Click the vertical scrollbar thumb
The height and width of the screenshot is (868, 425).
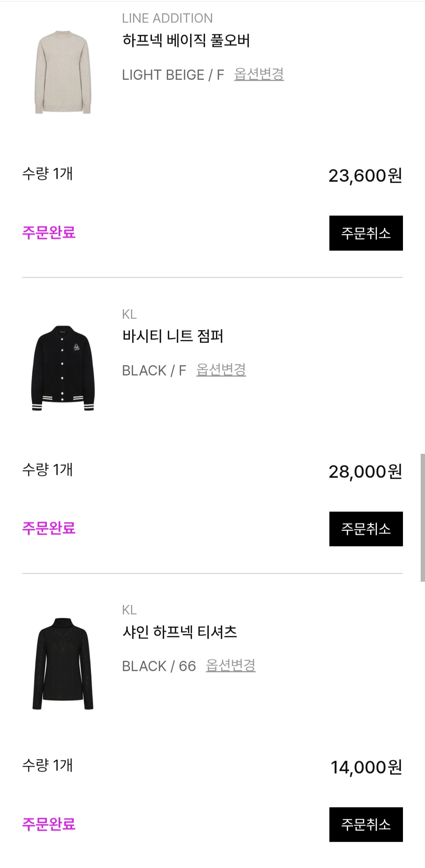tap(422, 517)
